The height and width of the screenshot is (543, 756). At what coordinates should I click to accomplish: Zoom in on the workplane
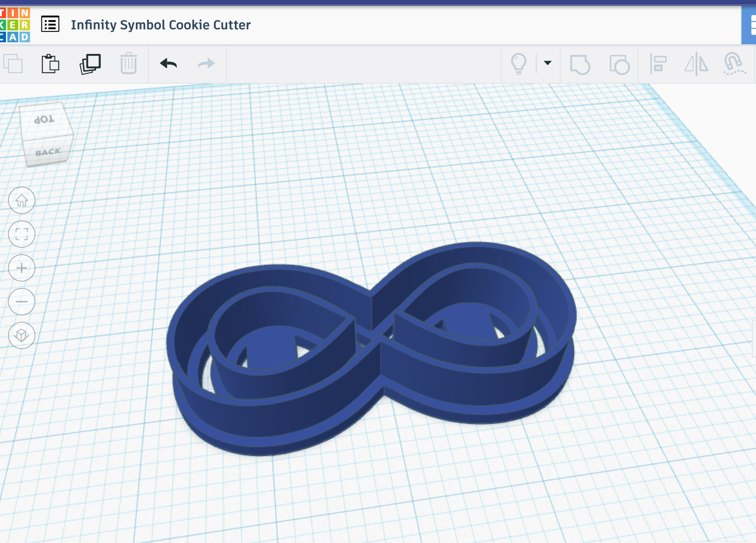(x=22, y=268)
